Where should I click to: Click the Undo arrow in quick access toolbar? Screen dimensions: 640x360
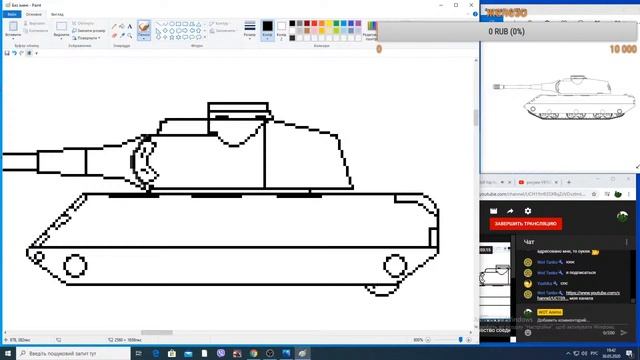point(14,53)
